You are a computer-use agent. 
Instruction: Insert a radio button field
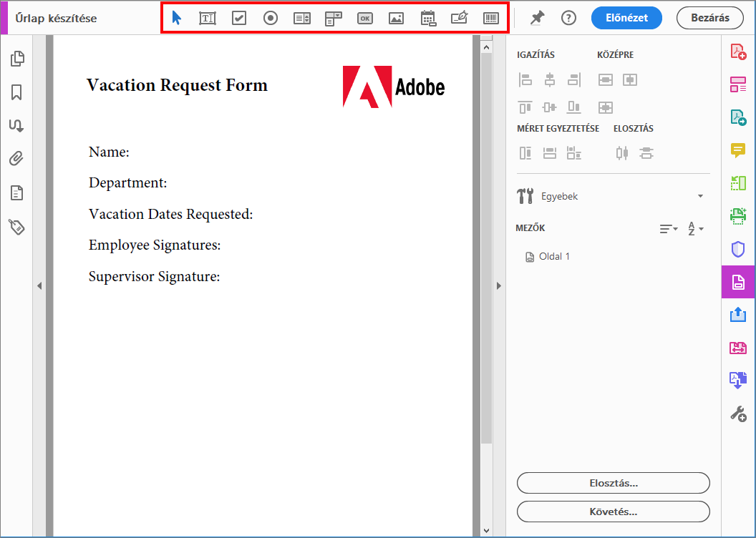pos(270,18)
